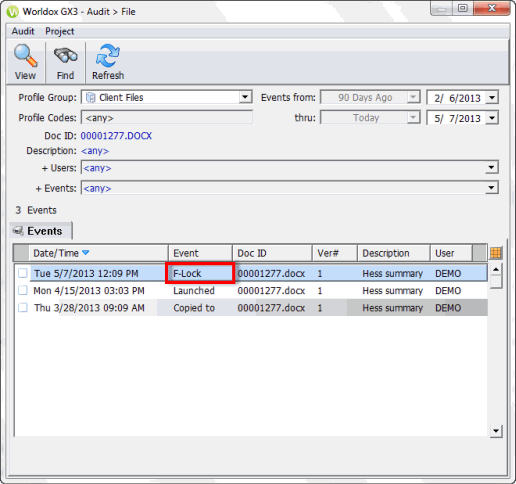Click scroll down arrow in events list
Image resolution: width=516 pixels, height=484 pixels.
click(496, 431)
